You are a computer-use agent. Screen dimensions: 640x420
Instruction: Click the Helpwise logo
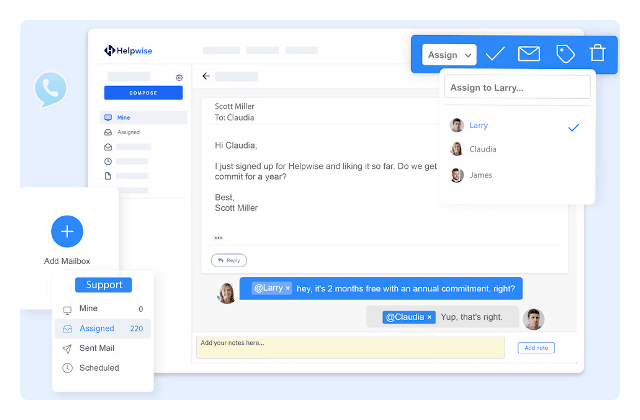(128, 51)
